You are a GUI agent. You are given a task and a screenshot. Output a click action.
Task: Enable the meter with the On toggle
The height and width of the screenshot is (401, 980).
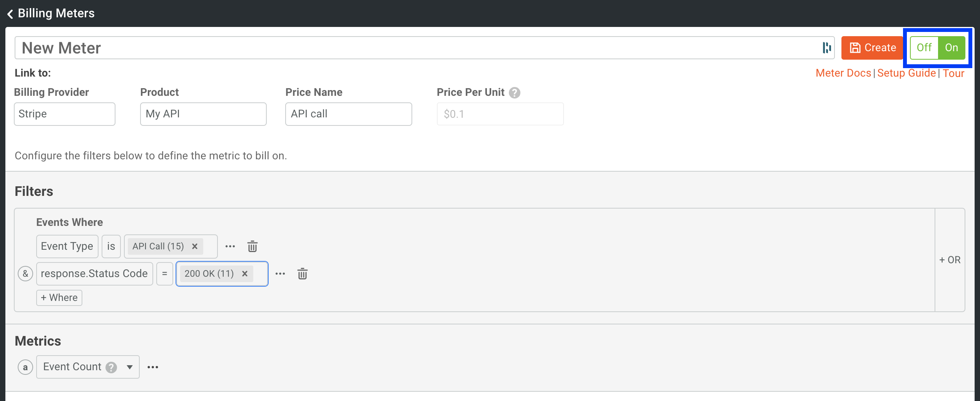[952, 47]
